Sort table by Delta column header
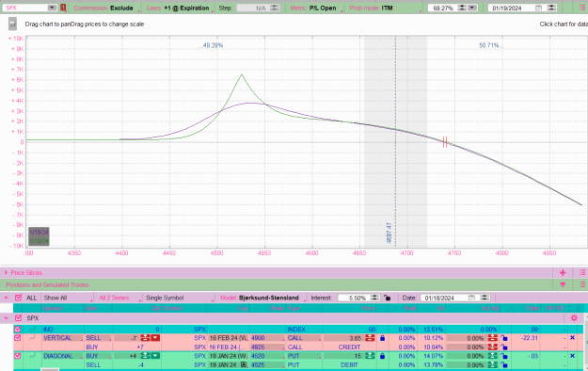The height and width of the screenshot is (371, 588). point(532,308)
